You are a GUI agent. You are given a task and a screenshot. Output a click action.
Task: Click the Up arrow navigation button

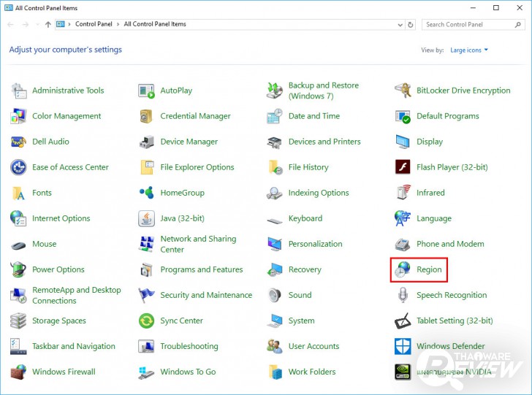48,24
